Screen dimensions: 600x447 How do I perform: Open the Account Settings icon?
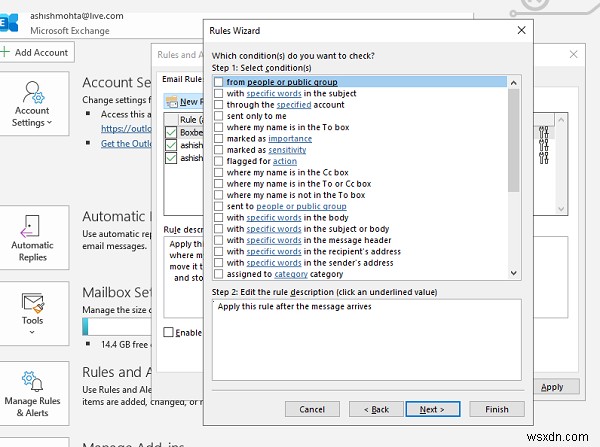tap(33, 92)
